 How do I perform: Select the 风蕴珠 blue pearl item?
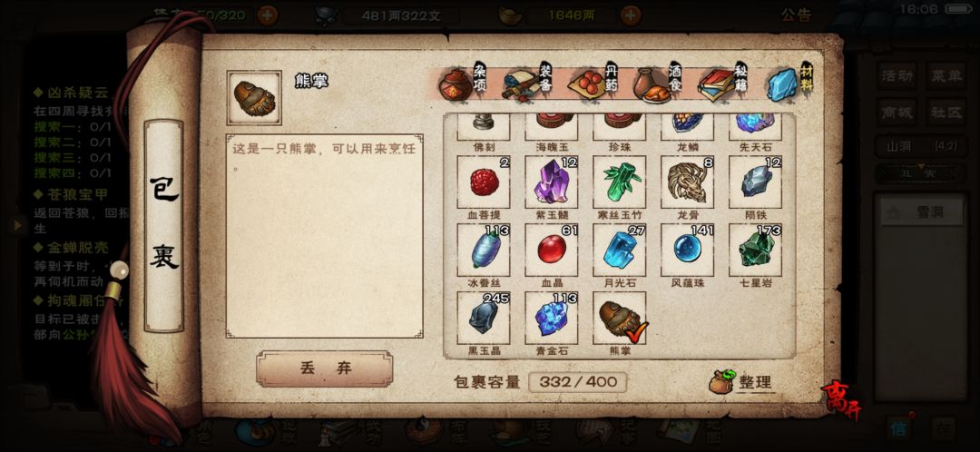688,251
